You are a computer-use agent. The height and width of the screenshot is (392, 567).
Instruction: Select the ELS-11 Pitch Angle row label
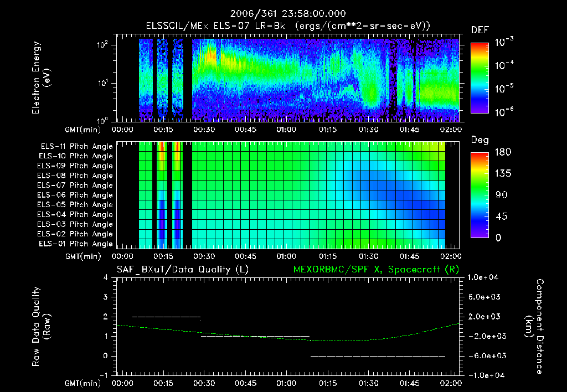click(x=76, y=147)
